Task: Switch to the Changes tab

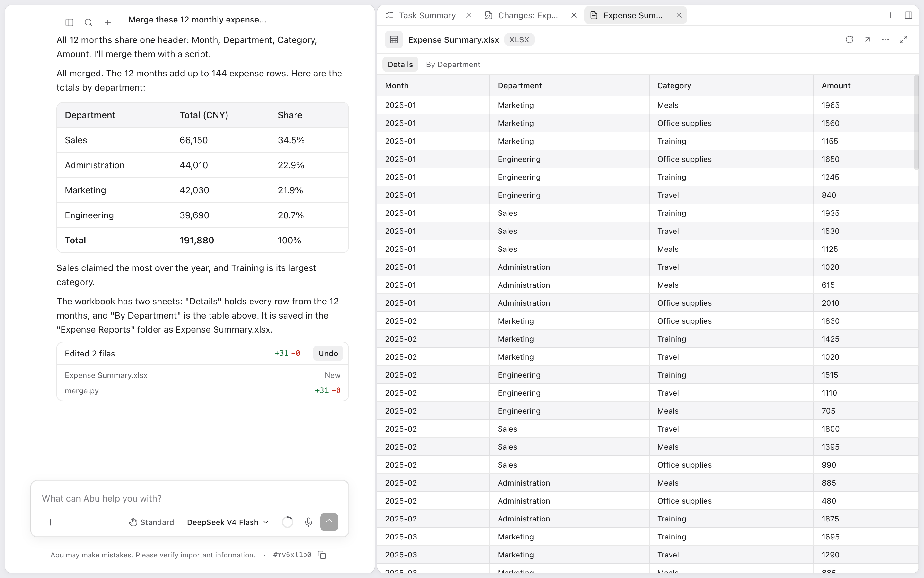Action: click(x=528, y=15)
